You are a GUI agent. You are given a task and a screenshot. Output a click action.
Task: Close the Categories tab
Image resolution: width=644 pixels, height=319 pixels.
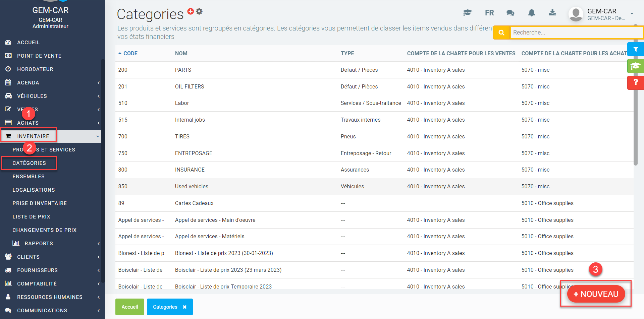tap(184, 307)
